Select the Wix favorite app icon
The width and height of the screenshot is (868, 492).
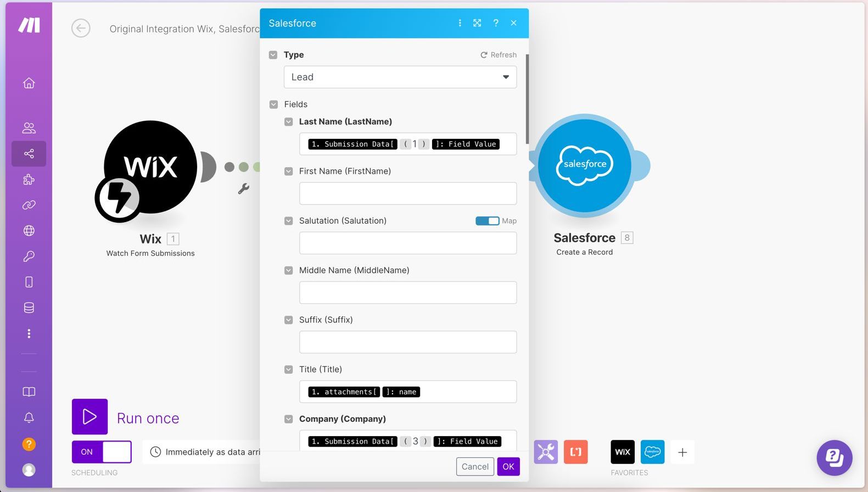point(623,452)
